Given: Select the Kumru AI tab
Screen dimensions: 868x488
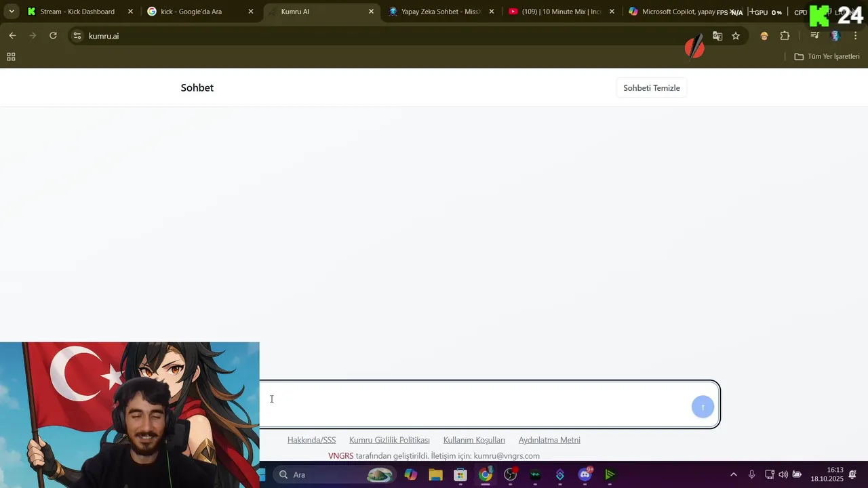Looking at the screenshot, I should tap(321, 12).
